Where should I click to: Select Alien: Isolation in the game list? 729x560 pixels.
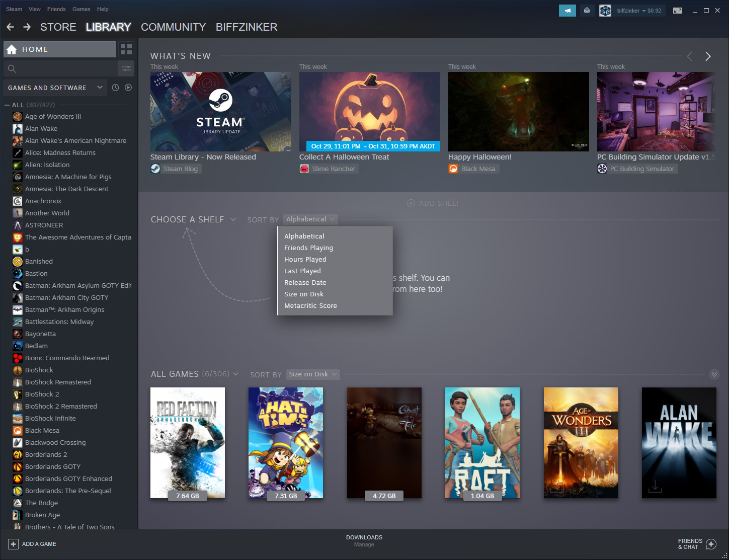(47, 165)
